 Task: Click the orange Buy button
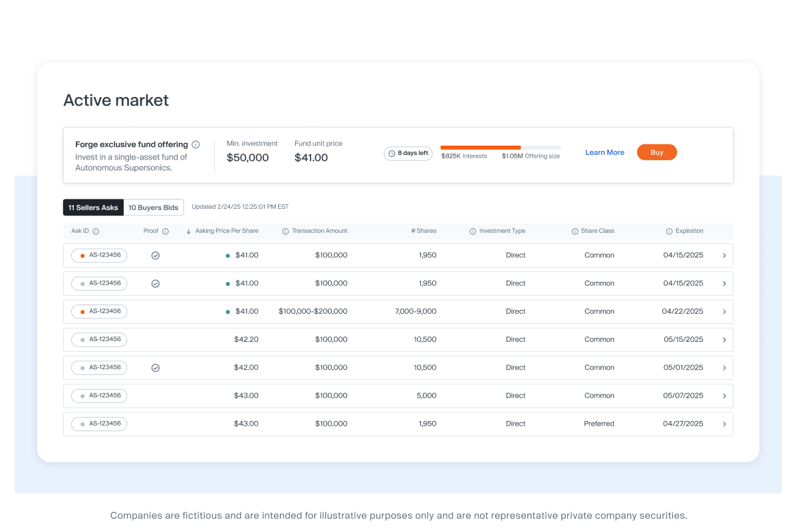click(657, 152)
